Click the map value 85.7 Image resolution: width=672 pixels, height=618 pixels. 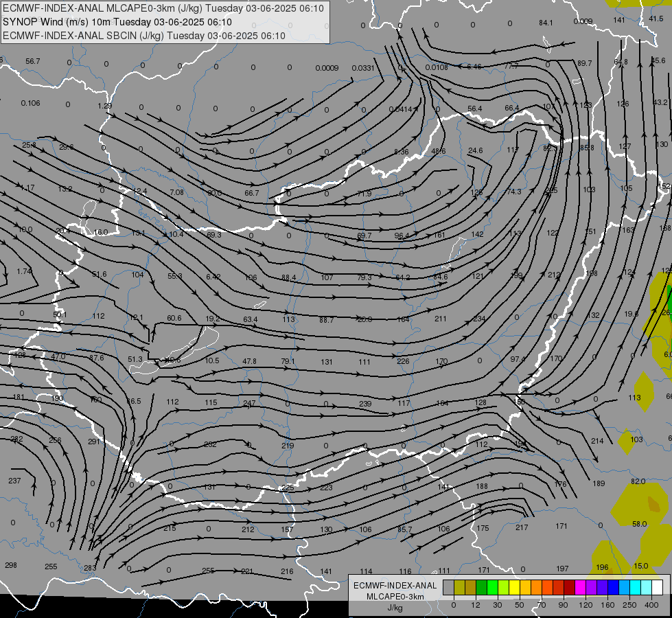pyautogui.click(x=404, y=529)
